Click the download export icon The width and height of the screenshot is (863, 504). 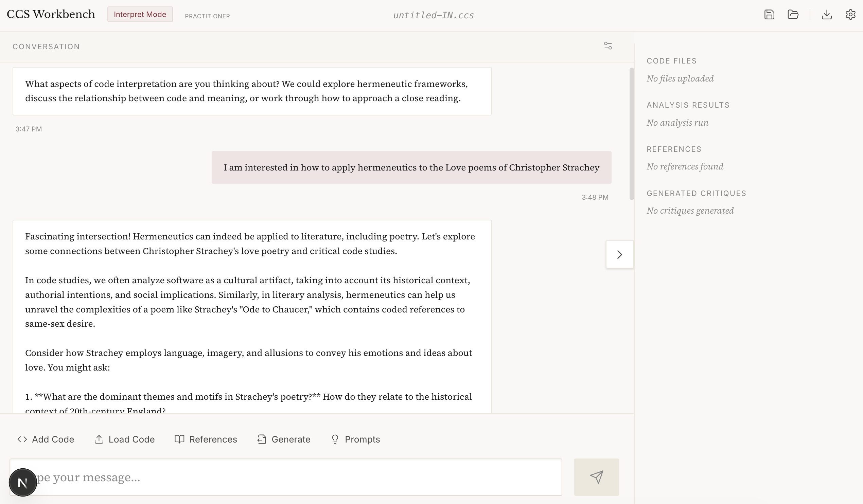pos(827,14)
